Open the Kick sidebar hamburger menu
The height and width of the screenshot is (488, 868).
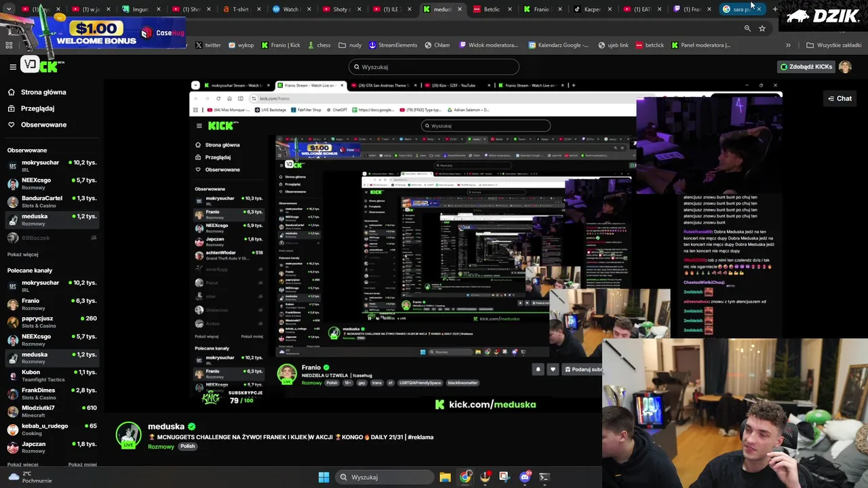tap(12, 66)
